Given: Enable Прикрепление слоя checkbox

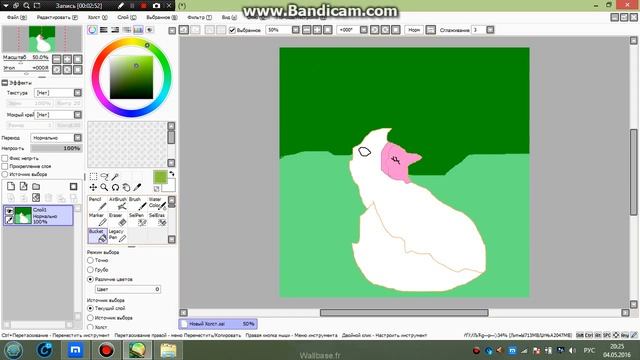Looking at the screenshot, I should [5, 166].
